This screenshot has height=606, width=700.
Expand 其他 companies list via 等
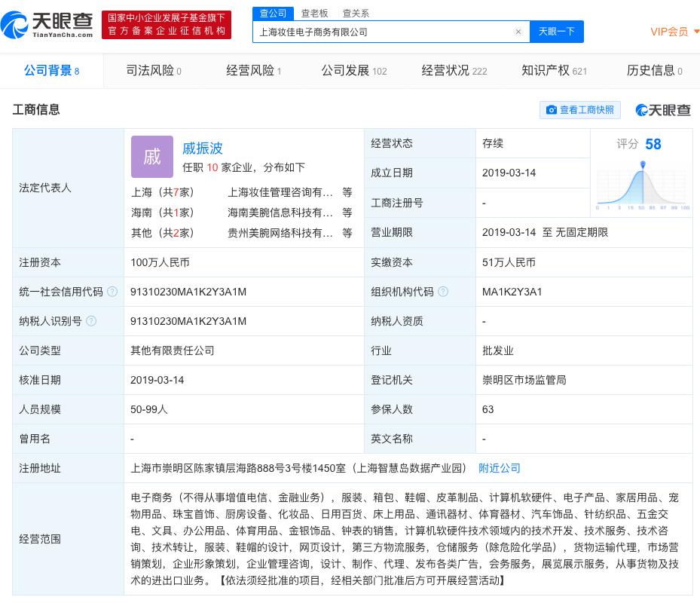[x=347, y=233]
